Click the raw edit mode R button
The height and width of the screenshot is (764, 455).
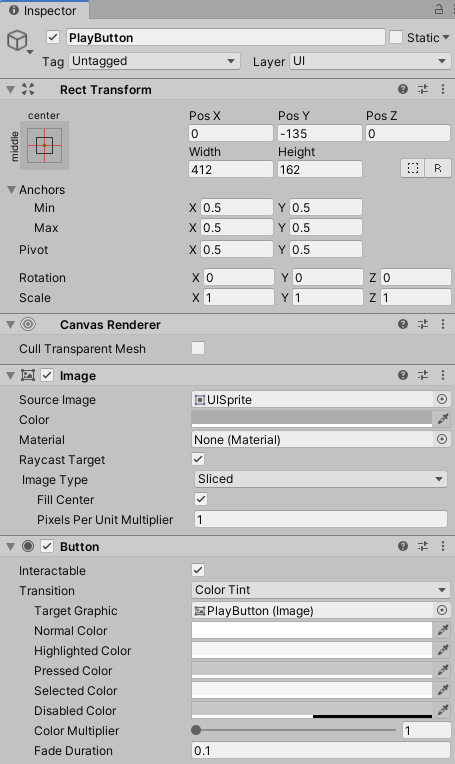[x=438, y=169]
